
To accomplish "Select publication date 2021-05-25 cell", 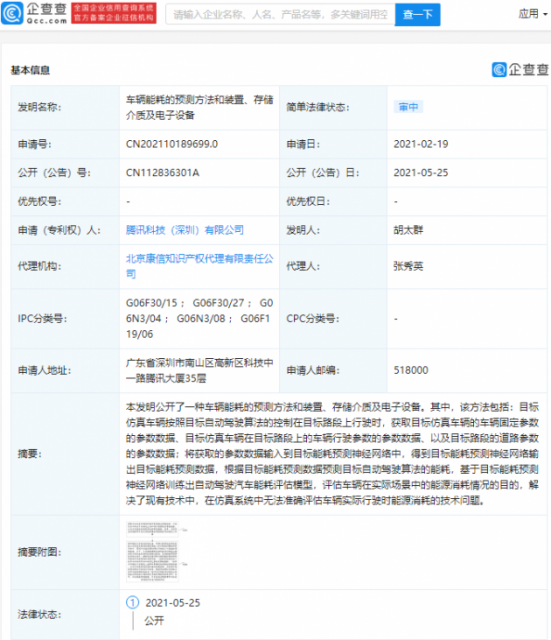I will click(421, 173).
